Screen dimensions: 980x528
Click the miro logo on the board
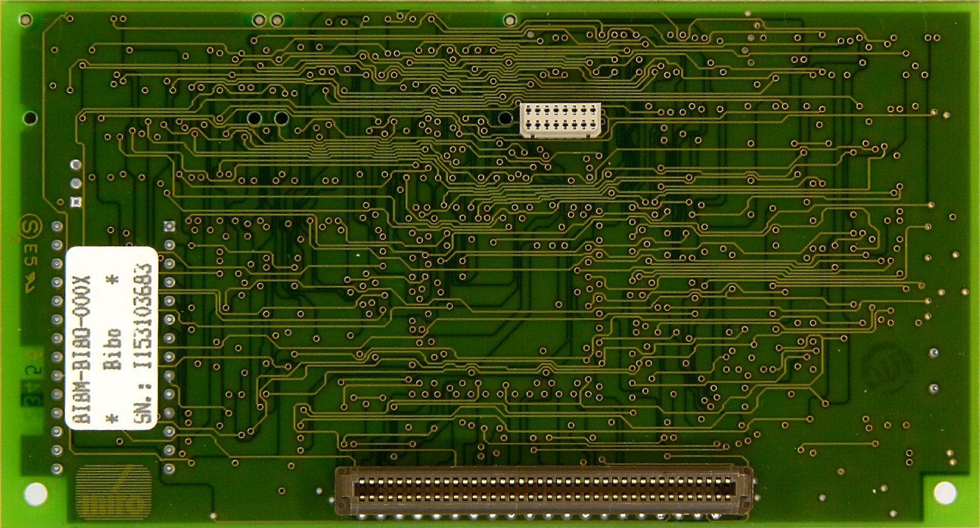pos(113,491)
